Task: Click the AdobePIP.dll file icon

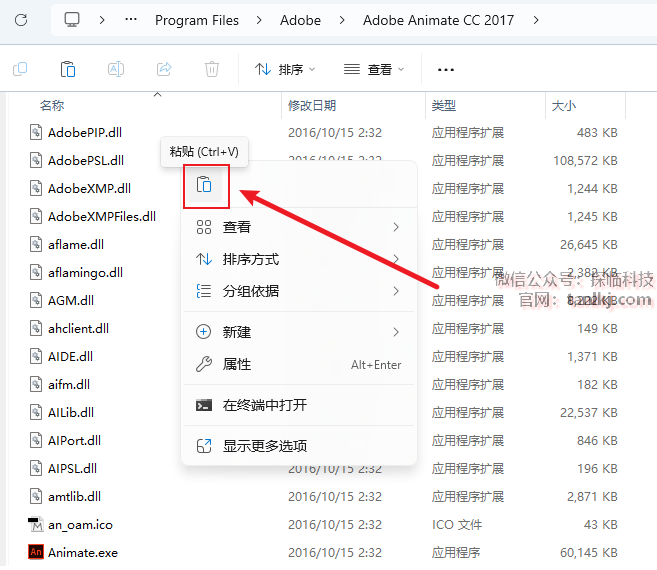Action: [36, 132]
